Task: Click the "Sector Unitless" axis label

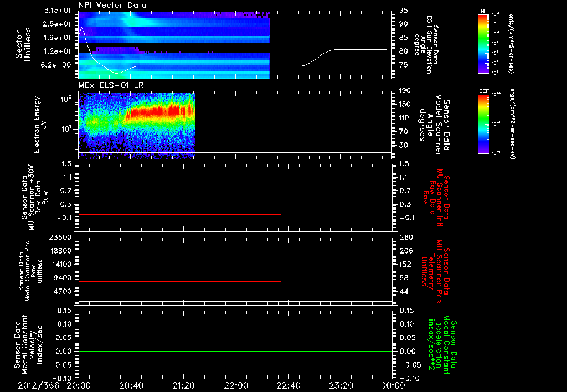Action: click(x=23, y=44)
